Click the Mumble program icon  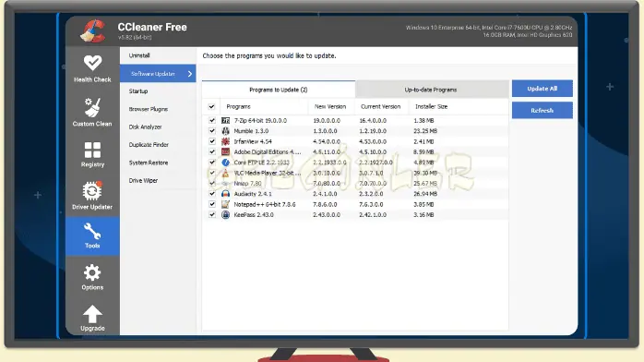pos(225,131)
